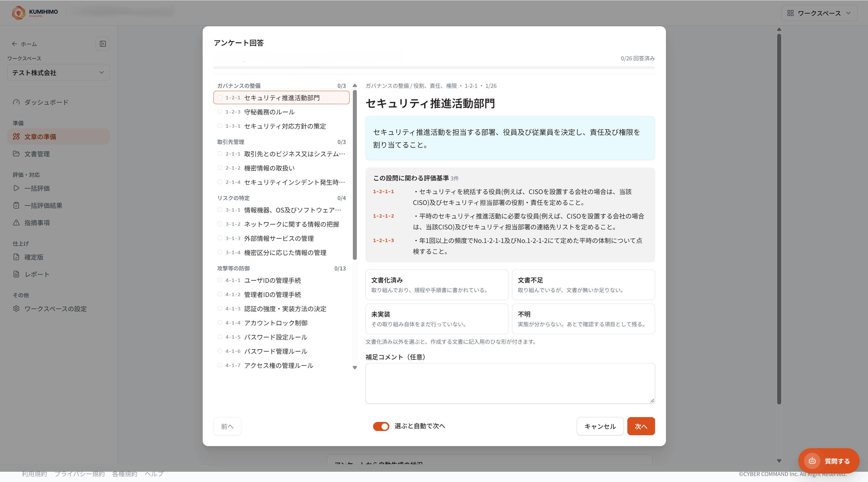Click the キャンセル button
The image size is (868, 482).
pyautogui.click(x=600, y=426)
